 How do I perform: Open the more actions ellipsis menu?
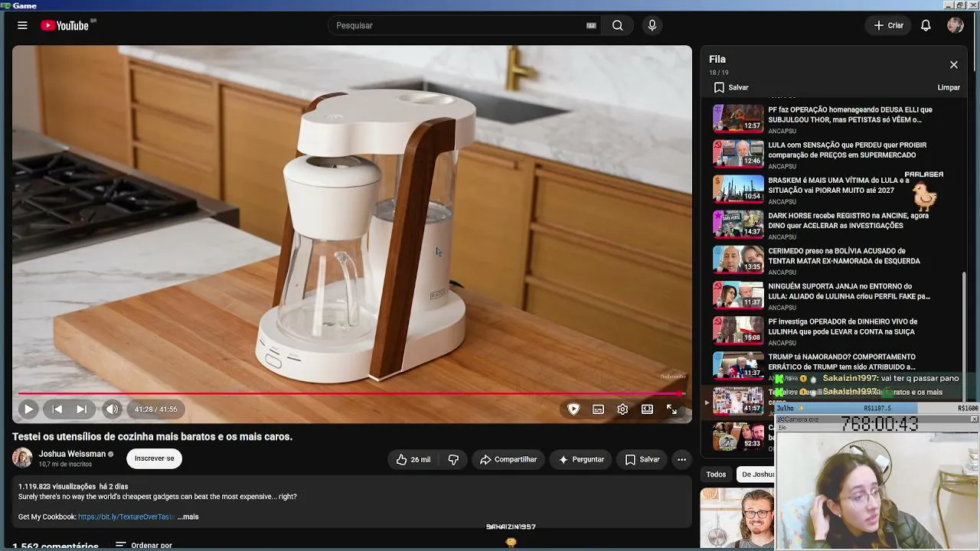click(681, 459)
